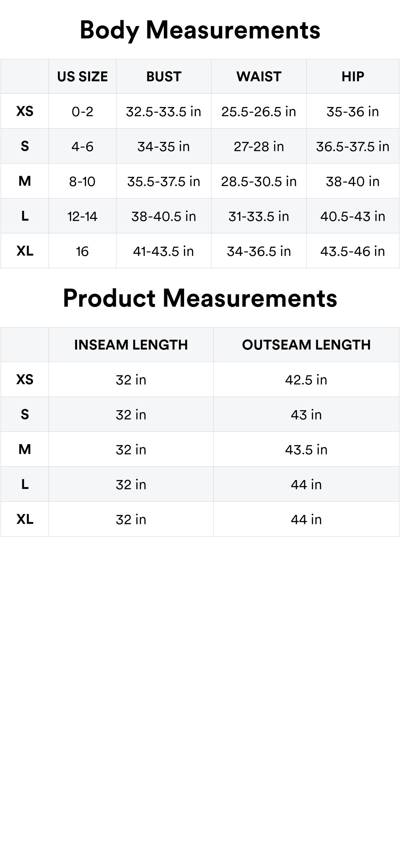Click the 38-40 in hip cell
The image size is (400, 868).
click(x=352, y=182)
